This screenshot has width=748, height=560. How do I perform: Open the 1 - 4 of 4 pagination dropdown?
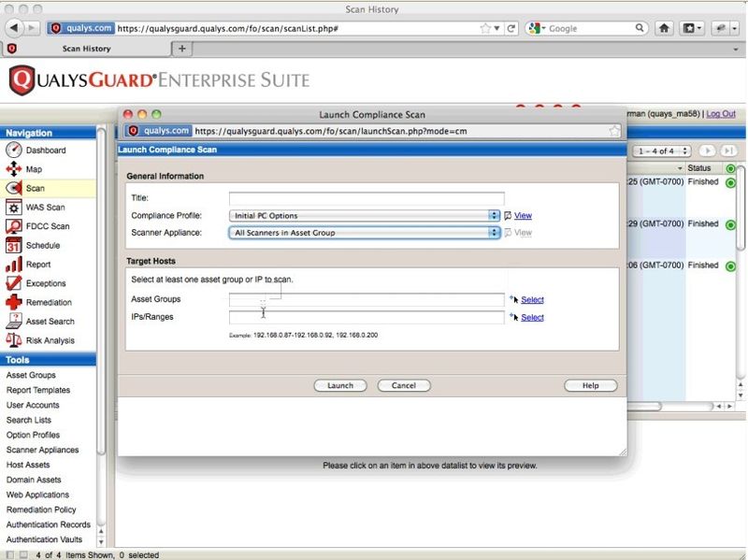click(x=662, y=151)
